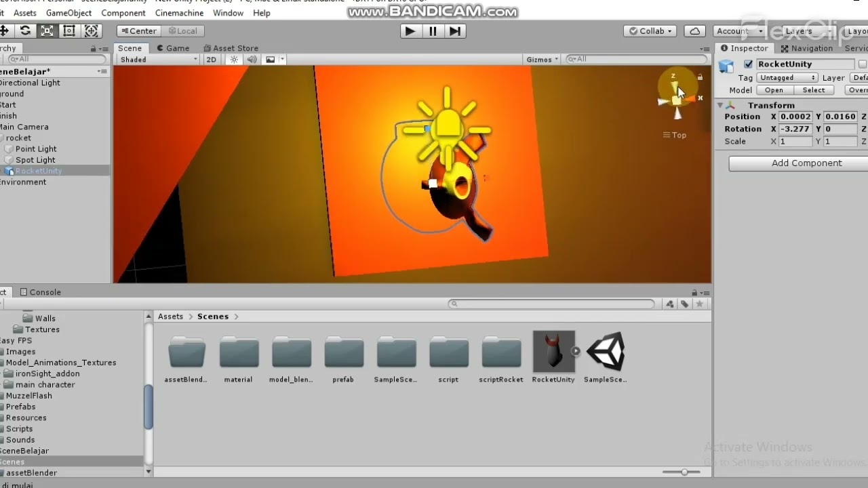Toggle scene lighting sun icon
This screenshot has width=868, height=488.
click(234, 60)
